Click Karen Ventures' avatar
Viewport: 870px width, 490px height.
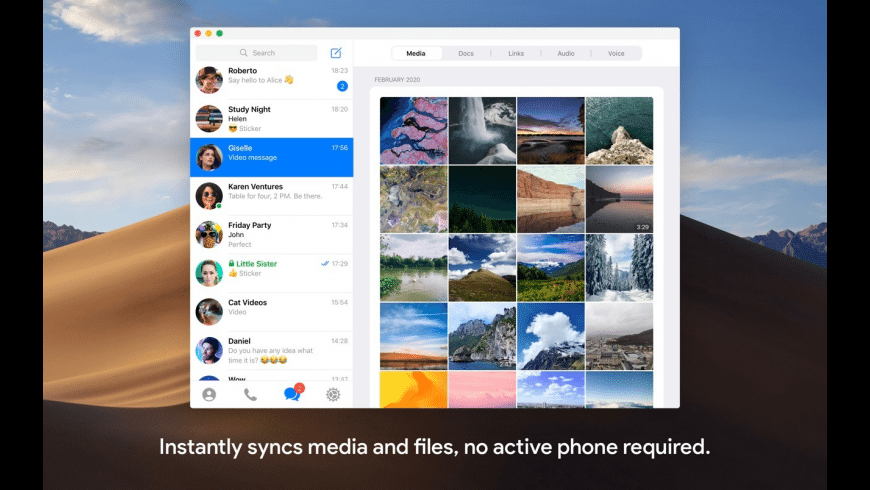click(209, 196)
